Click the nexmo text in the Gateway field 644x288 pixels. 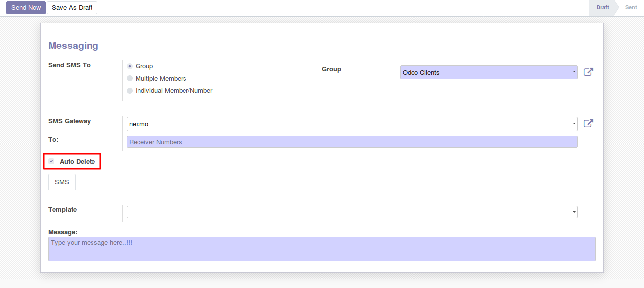coord(138,124)
